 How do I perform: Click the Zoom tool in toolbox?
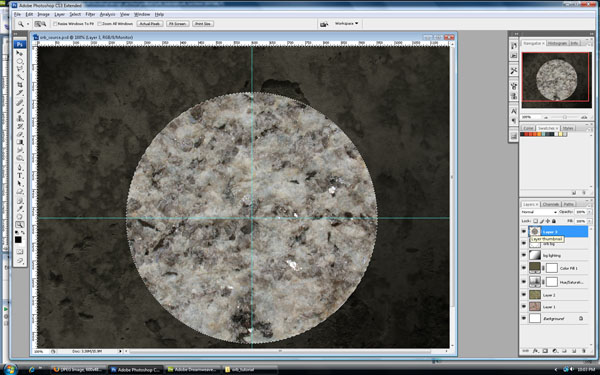[x=20, y=225]
